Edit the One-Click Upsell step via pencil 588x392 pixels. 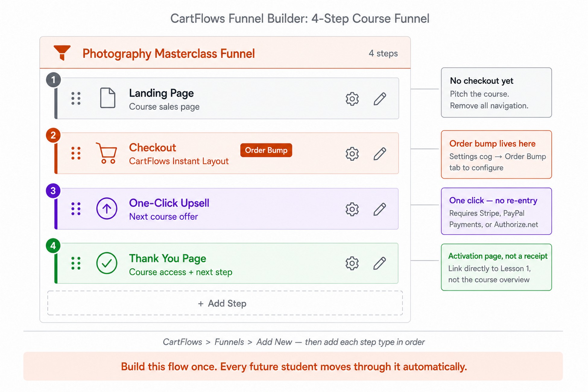(x=380, y=209)
